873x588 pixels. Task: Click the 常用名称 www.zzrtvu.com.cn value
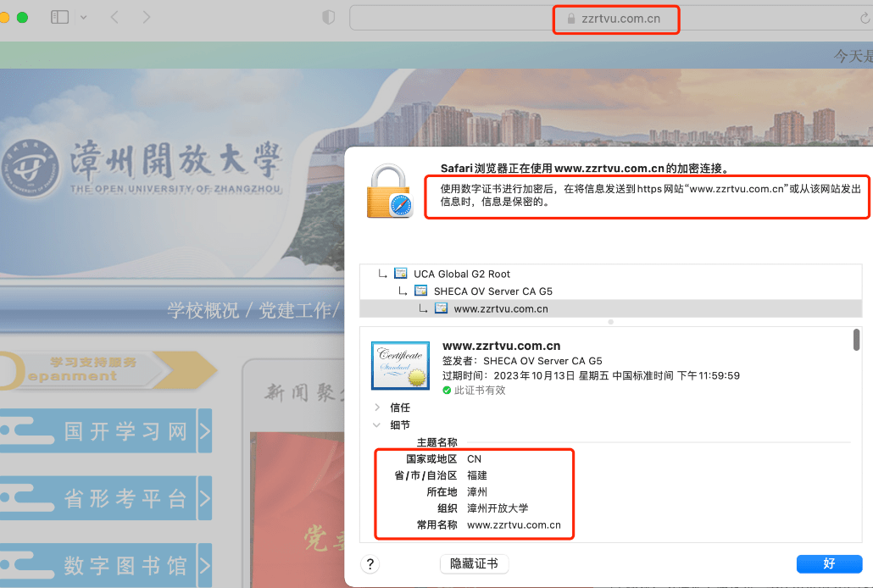(514, 525)
